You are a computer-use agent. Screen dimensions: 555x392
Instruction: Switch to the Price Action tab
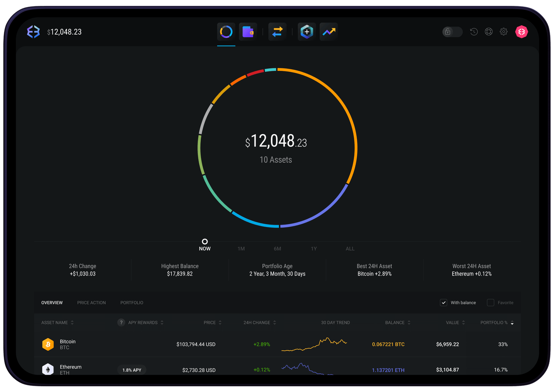pyautogui.click(x=91, y=303)
